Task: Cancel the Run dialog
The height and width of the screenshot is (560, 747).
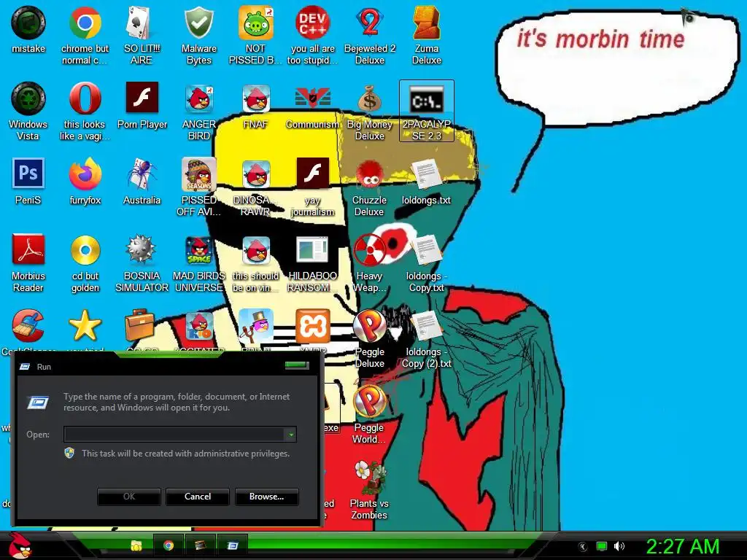Action: (198, 496)
